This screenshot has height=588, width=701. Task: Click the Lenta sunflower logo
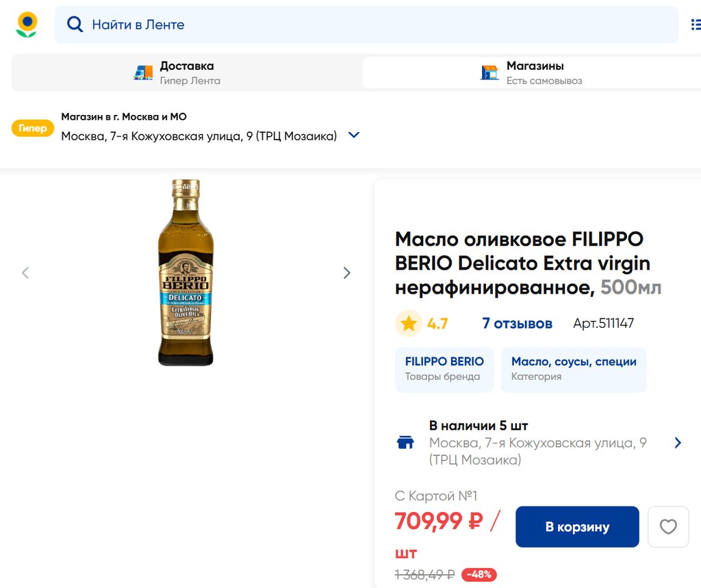pos(27,25)
